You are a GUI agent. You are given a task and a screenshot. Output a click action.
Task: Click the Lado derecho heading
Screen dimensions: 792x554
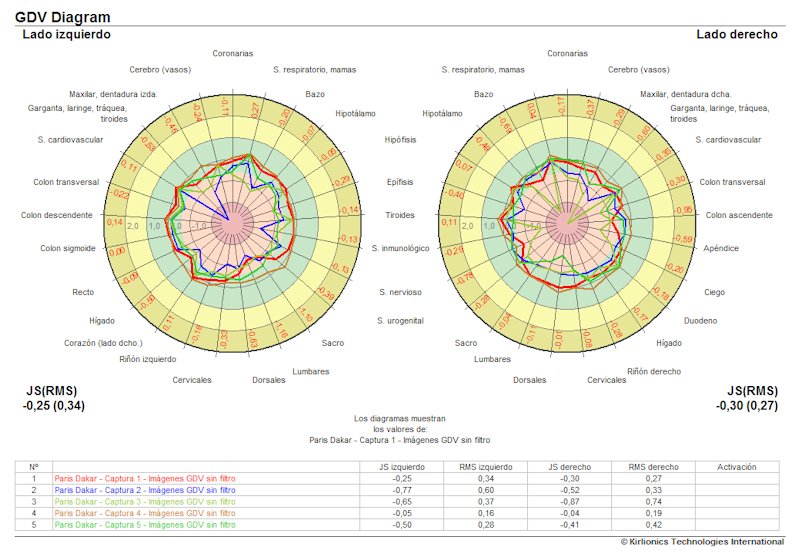click(736, 34)
